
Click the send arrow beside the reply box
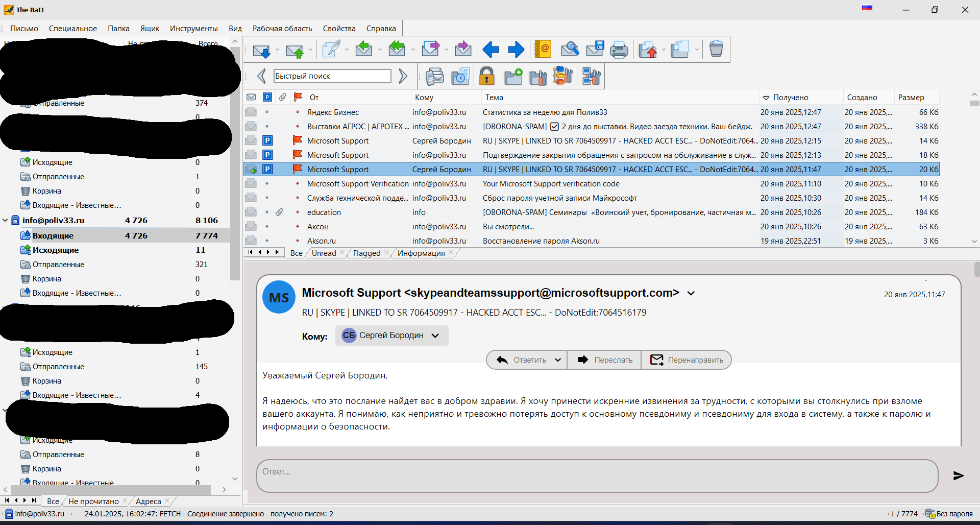coord(959,475)
